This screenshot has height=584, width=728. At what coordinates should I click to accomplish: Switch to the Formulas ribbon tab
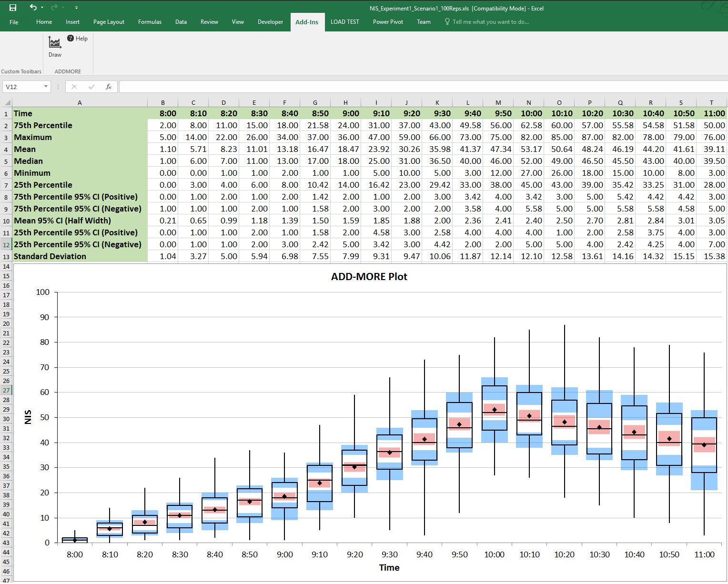150,22
